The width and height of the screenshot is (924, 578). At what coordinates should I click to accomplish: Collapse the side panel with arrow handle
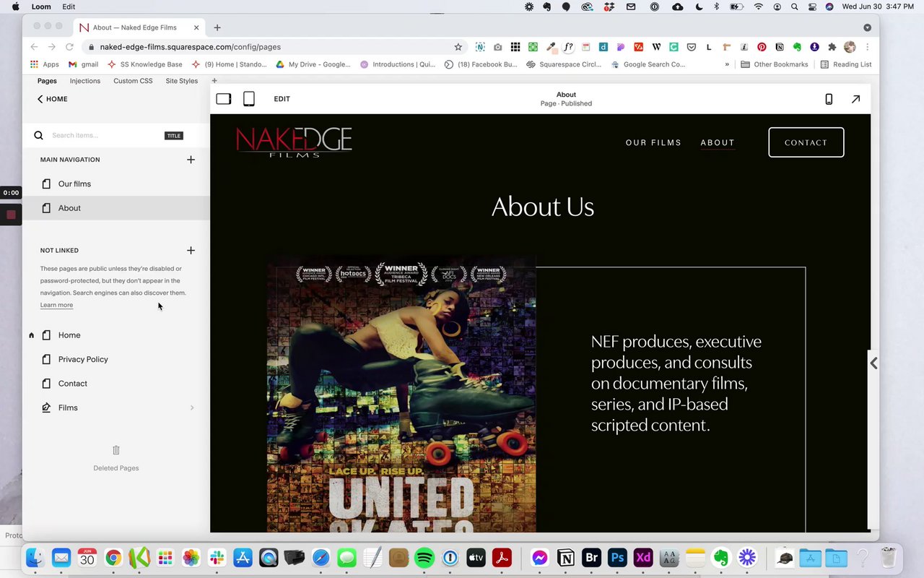[x=873, y=363]
